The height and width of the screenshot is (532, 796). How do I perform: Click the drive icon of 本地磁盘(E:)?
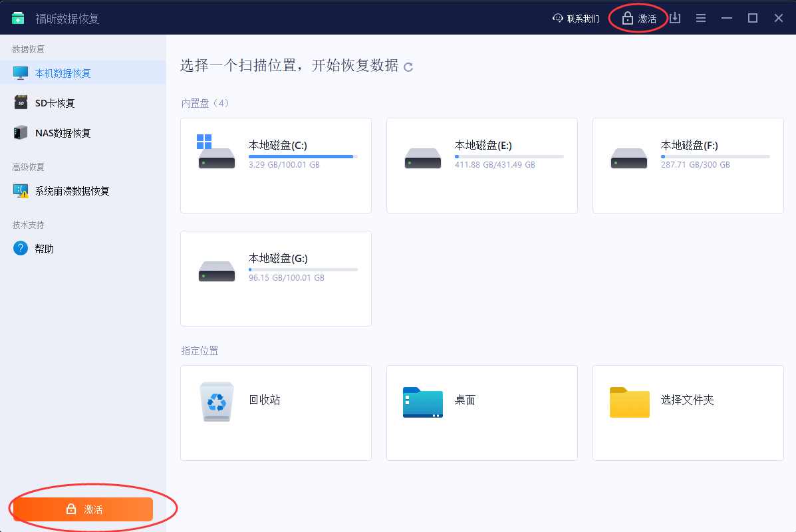click(423, 158)
